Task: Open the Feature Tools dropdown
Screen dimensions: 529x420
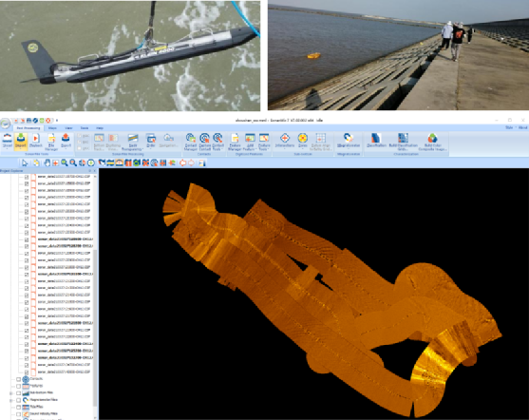Action: pyautogui.click(x=264, y=142)
